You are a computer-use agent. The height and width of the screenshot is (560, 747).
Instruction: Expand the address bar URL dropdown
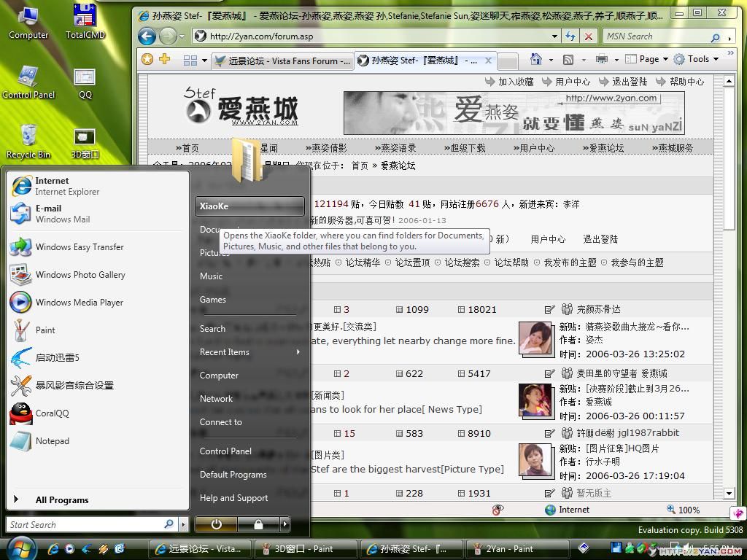click(x=554, y=36)
